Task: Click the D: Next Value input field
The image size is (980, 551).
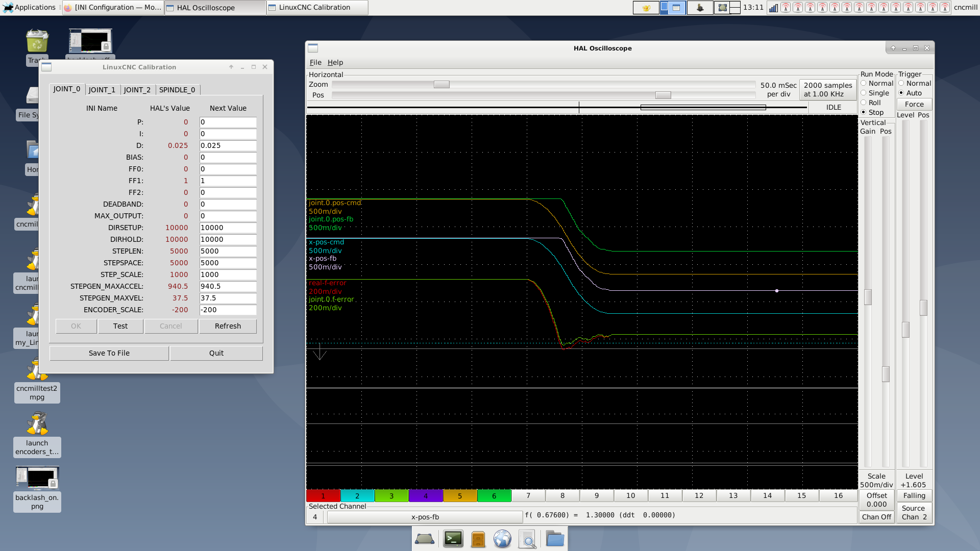Action: (x=228, y=145)
